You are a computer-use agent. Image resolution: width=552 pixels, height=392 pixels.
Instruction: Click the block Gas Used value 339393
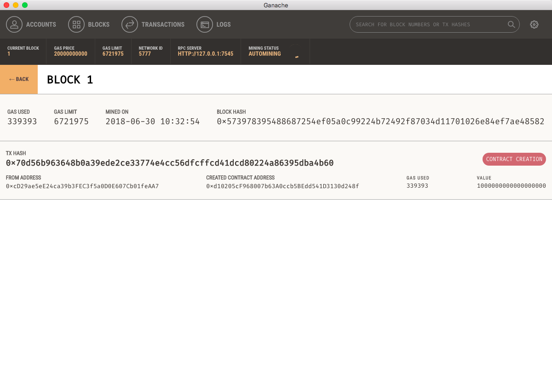coord(22,121)
